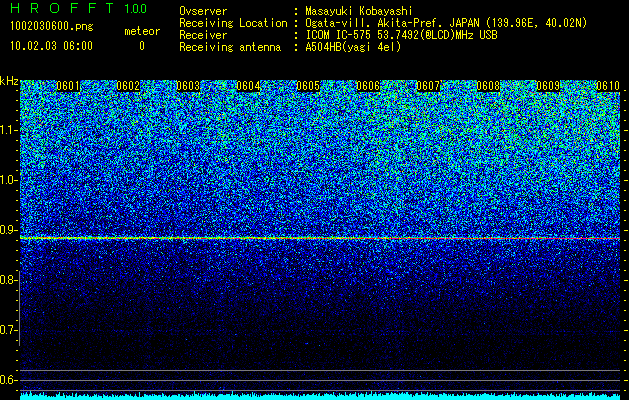Image resolution: width=629 pixels, height=400 pixels.
Task: Click the filename 1002030600.png
Action: point(52,27)
